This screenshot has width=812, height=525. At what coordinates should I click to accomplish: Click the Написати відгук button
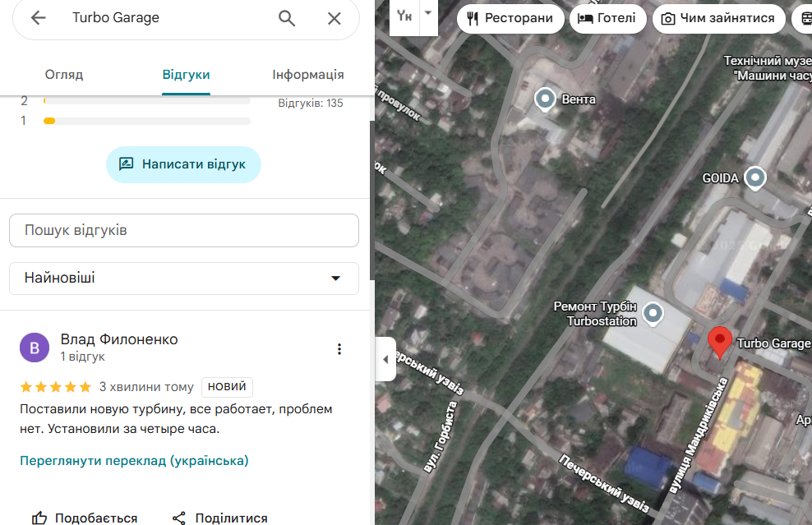183,164
